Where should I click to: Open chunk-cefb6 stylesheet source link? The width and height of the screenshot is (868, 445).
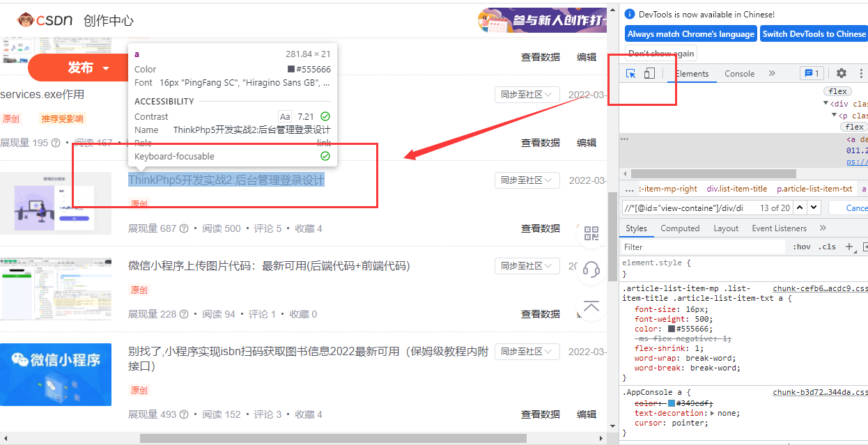820,288
